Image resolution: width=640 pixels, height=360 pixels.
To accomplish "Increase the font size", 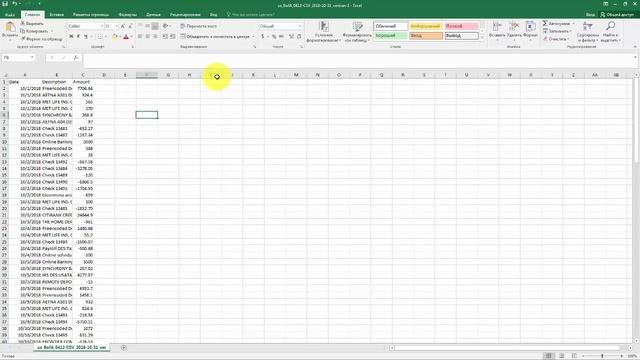I will click(123, 26).
